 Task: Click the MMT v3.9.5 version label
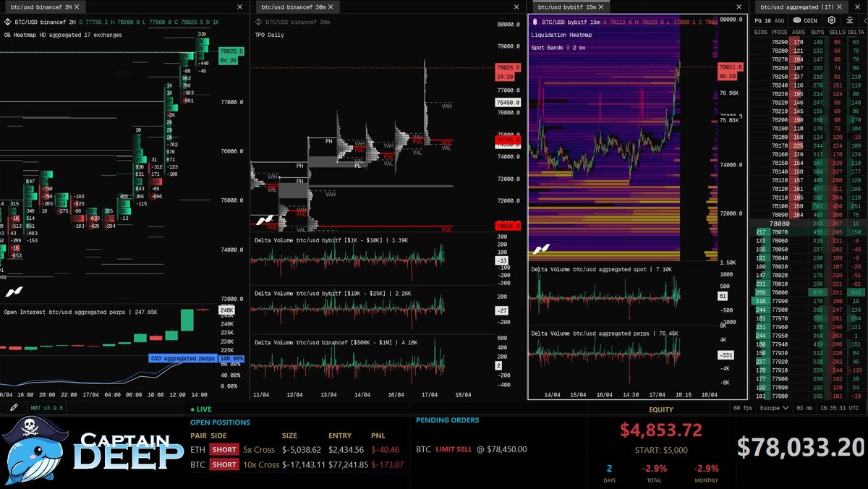coord(46,408)
